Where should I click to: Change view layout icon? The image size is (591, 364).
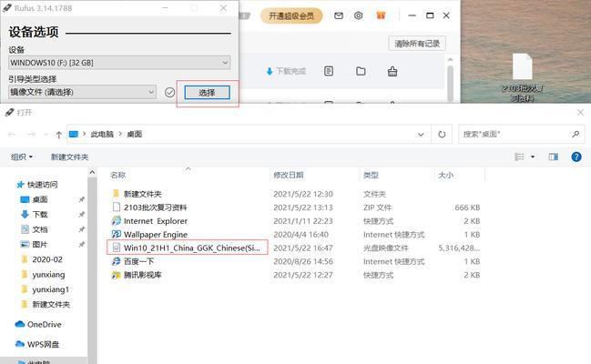pos(519,157)
